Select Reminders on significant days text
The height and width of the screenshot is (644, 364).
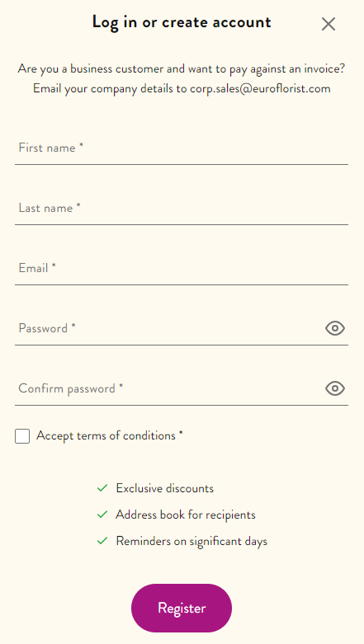pos(191,541)
